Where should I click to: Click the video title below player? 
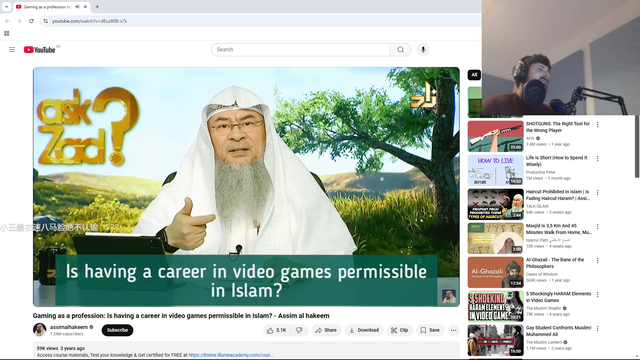[x=181, y=316]
